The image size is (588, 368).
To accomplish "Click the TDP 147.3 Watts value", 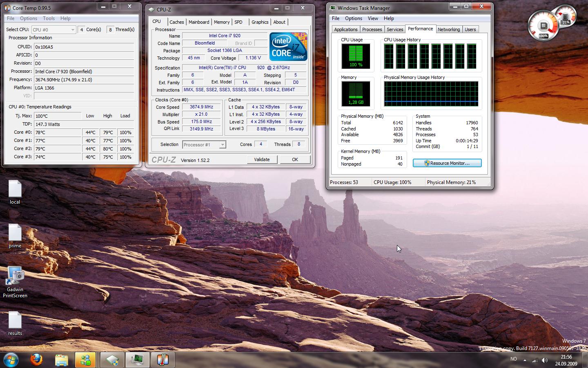I will [84, 124].
